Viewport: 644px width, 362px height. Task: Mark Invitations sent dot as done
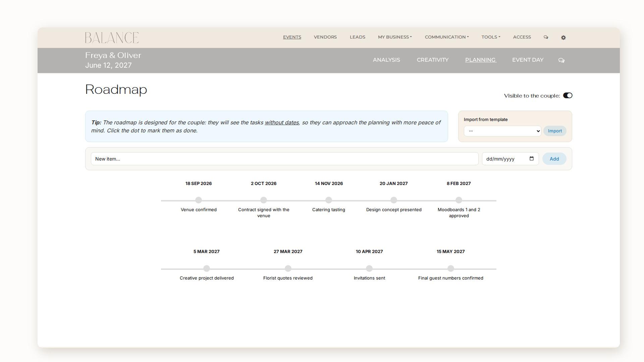pyautogui.click(x=369, y=268)
